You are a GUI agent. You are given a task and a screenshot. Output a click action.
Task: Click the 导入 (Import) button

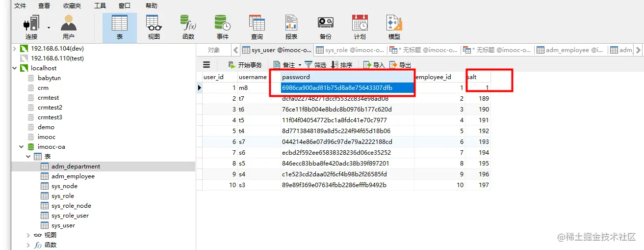point(374,65)
